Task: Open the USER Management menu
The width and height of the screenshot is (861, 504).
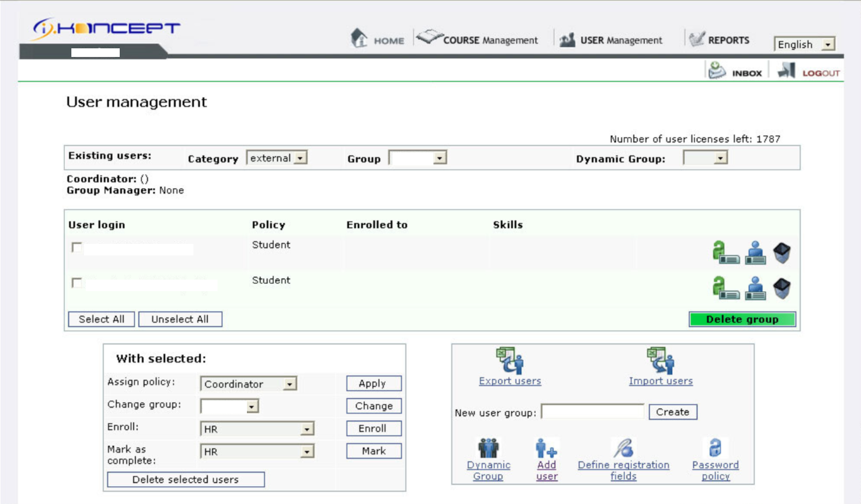Action: 611,40
